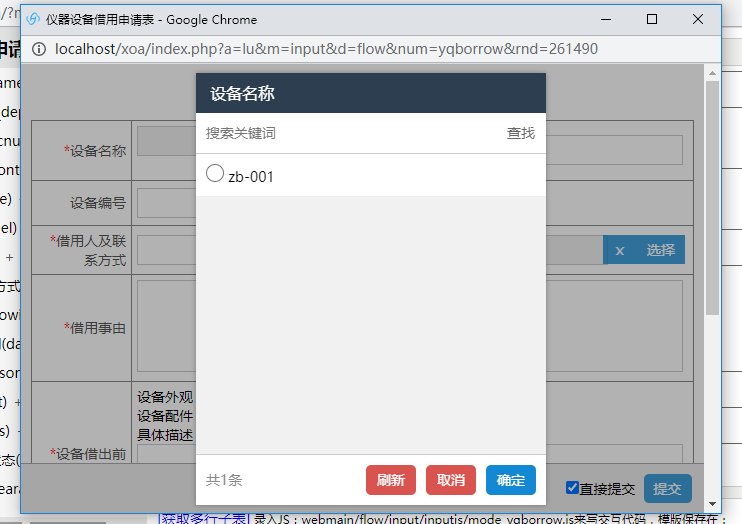Confirm the selection with 确定

511,480
